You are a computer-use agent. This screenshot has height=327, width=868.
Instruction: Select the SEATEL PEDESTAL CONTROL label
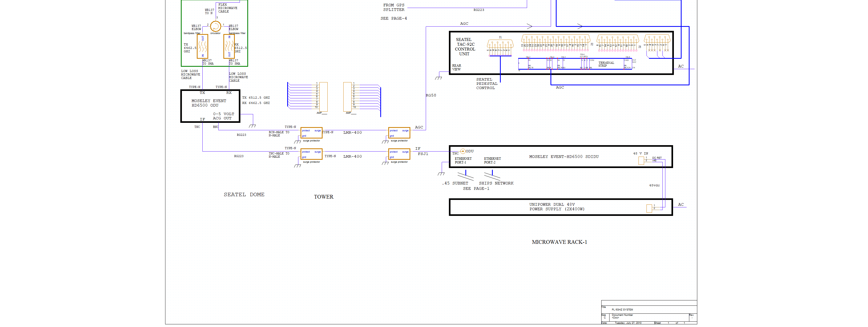tap(487, 84)
